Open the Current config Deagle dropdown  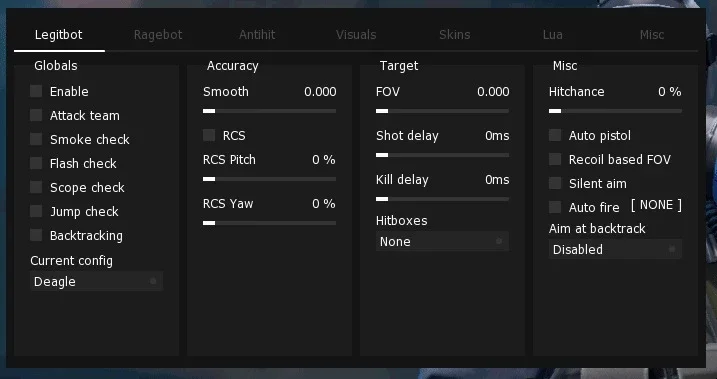point(96,281)
